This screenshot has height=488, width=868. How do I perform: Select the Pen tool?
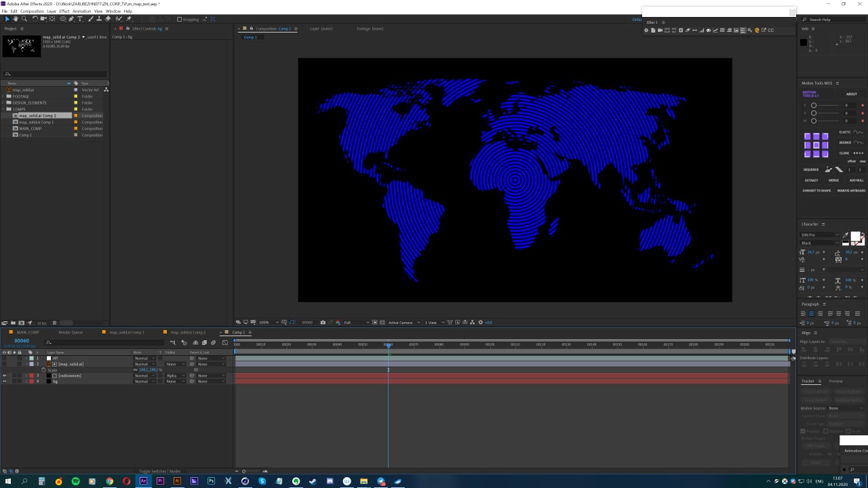tap(71, 19)
